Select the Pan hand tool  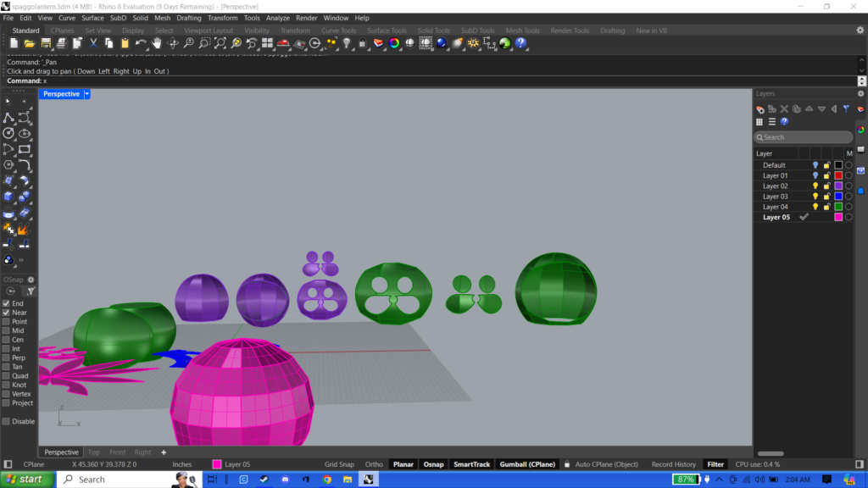pos(157,43)
